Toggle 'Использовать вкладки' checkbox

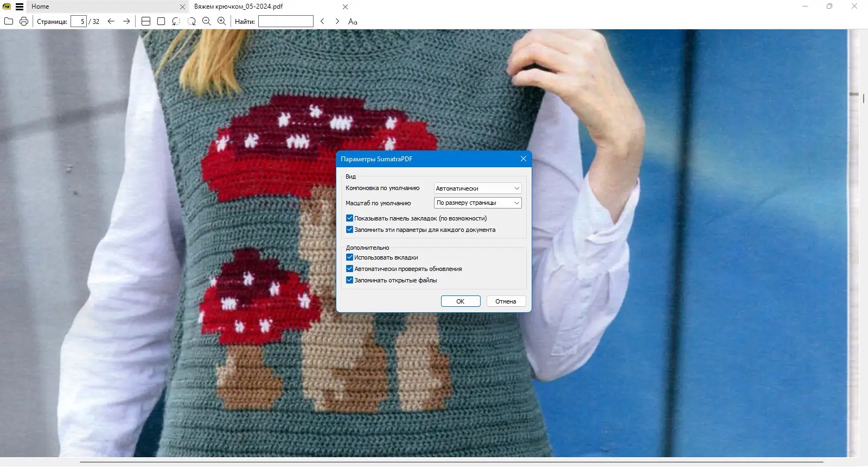pos(349,257)
